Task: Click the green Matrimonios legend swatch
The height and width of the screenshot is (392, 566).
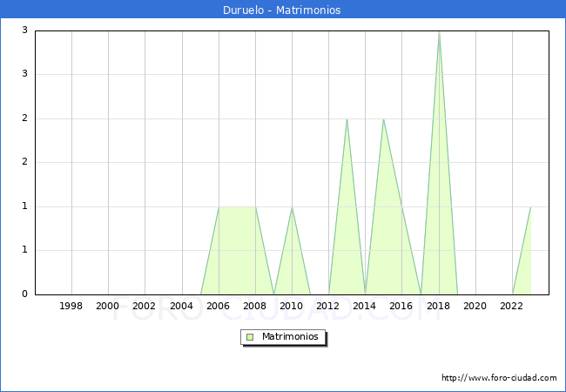Action: click(250, 336)
